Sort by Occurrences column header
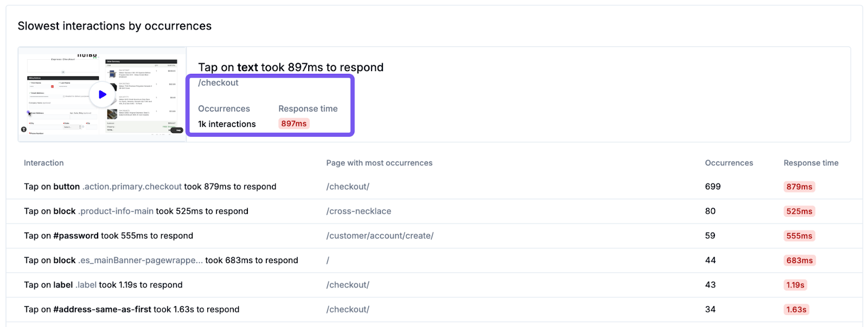This screenshot has height=327, width=868. (729, 163)
